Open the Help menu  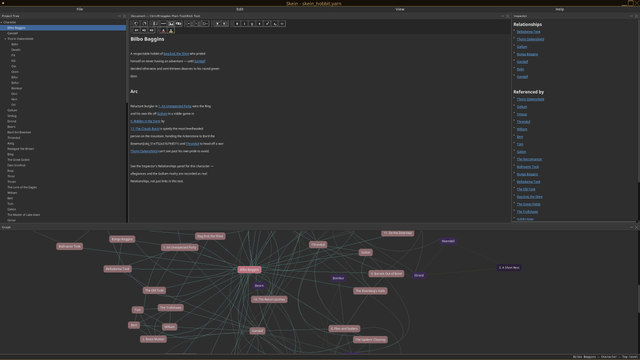click(560, 9)
